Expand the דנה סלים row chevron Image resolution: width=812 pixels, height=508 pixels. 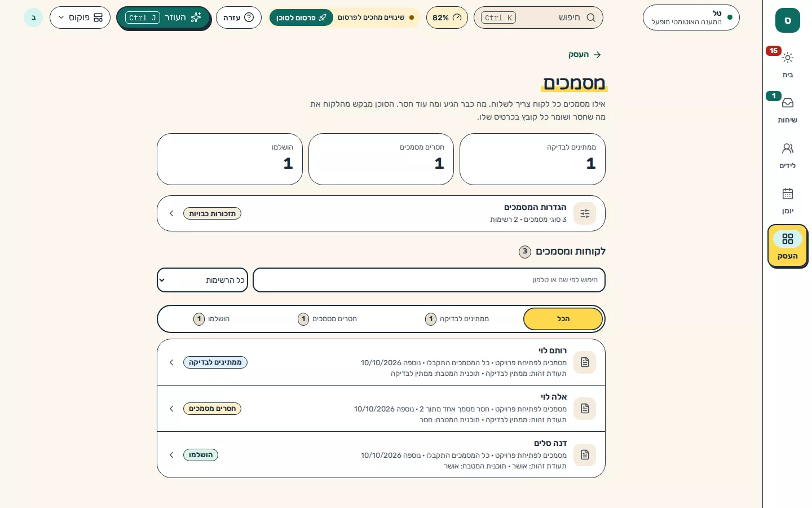(171, 455)
